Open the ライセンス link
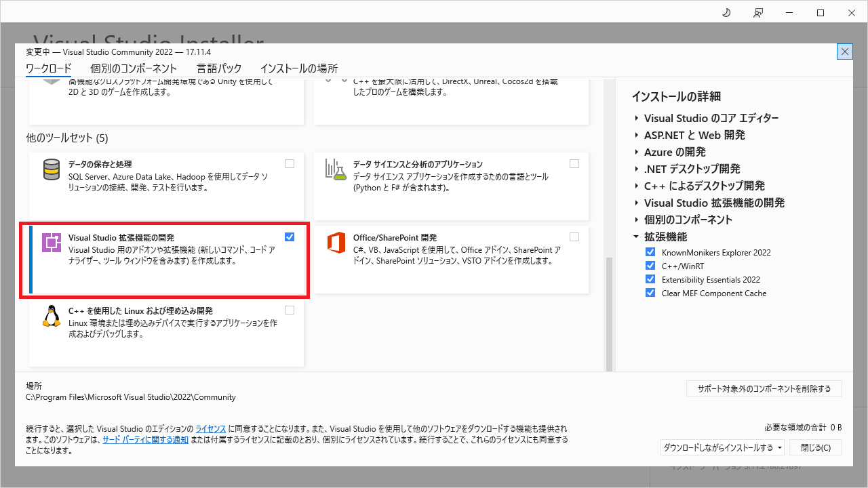The height and width of the screenshot is (488, 868). click(211, 429)
